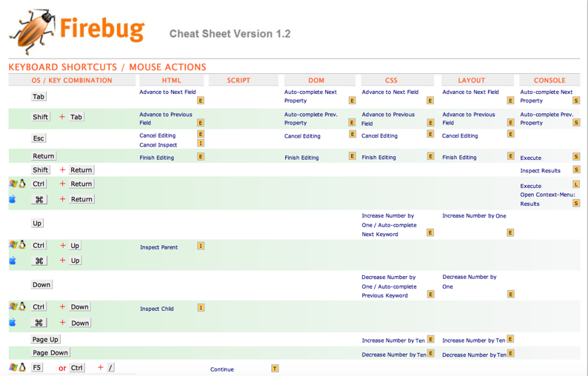
Task: Click the slash key cap after Ctrl
Action: click(110, 368)
